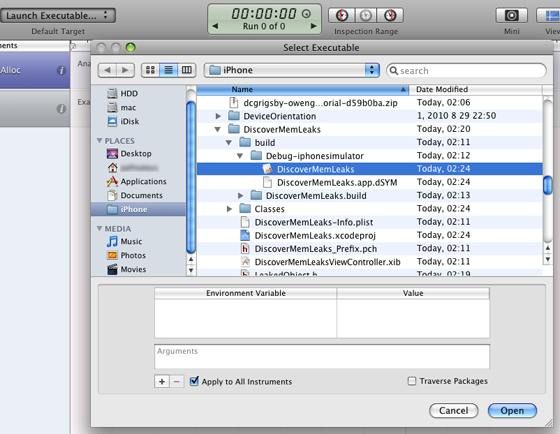This screenshot has height=434, width=560.
Task: Click the Open button
Action: pyautogui.click(x=512, y=411)
